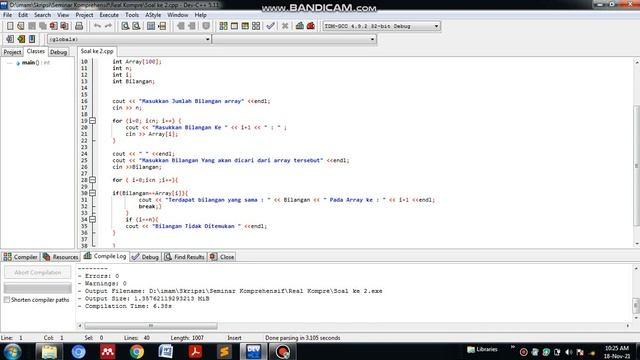This screenshot has height=360, width=640.
Task: Collapse the if block fold at line 30
Action: 93,193
